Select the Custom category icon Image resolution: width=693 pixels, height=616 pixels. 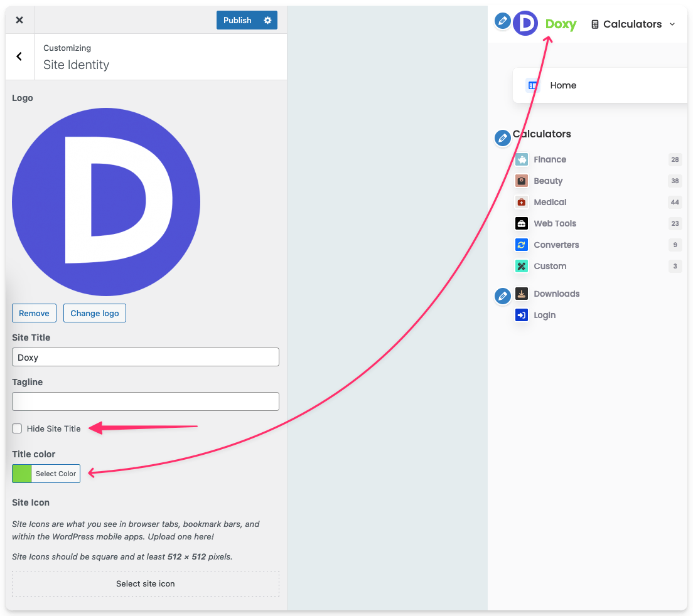pos(522,266)
